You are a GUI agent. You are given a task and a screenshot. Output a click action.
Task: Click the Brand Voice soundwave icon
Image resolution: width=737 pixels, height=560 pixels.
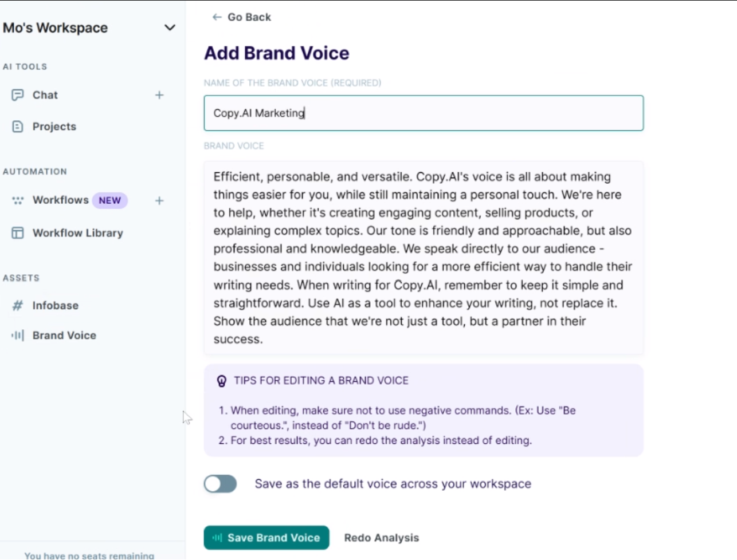coord(18,336)
